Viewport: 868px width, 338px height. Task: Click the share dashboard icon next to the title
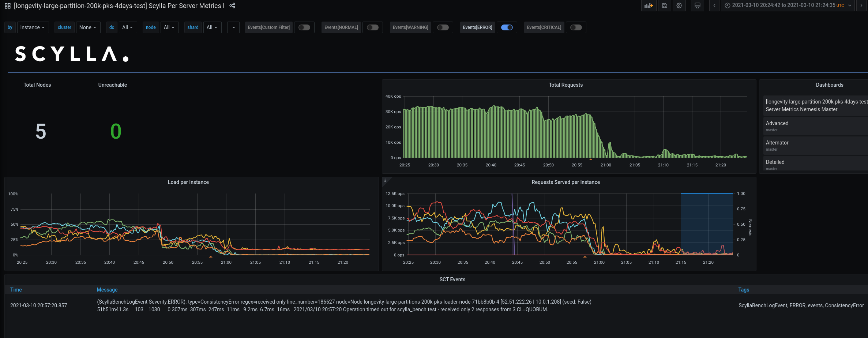tap(232, 6)
